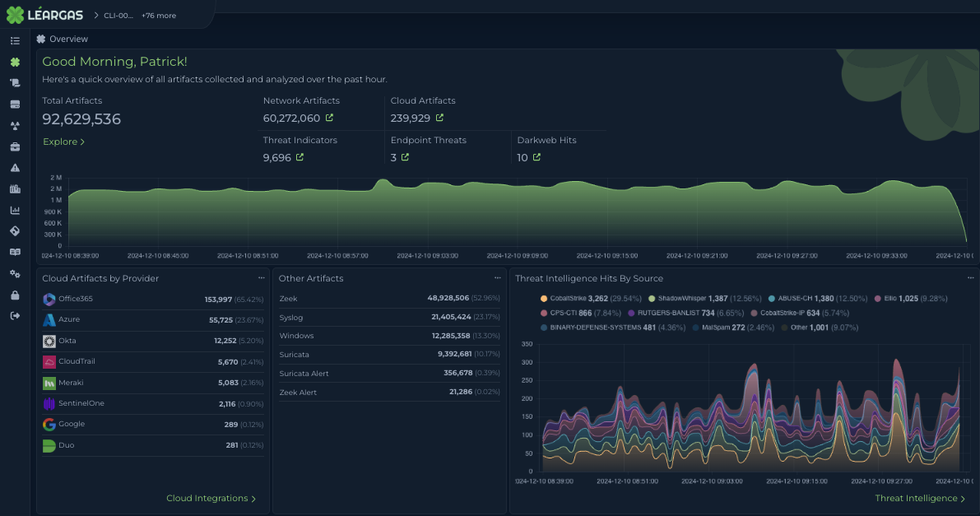Click the Total Artifacts value 92,629,536
980x516 pixels.
point(81,119)
